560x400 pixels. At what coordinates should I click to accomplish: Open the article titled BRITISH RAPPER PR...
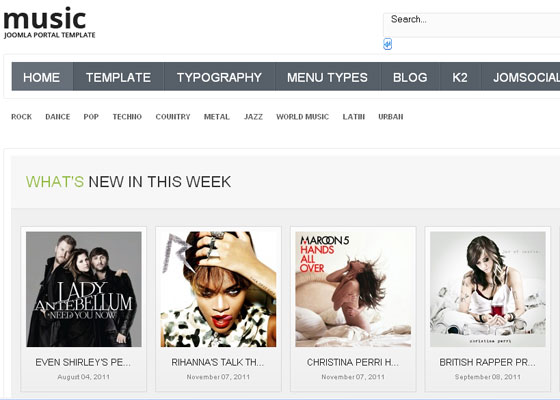coord(488,362)
